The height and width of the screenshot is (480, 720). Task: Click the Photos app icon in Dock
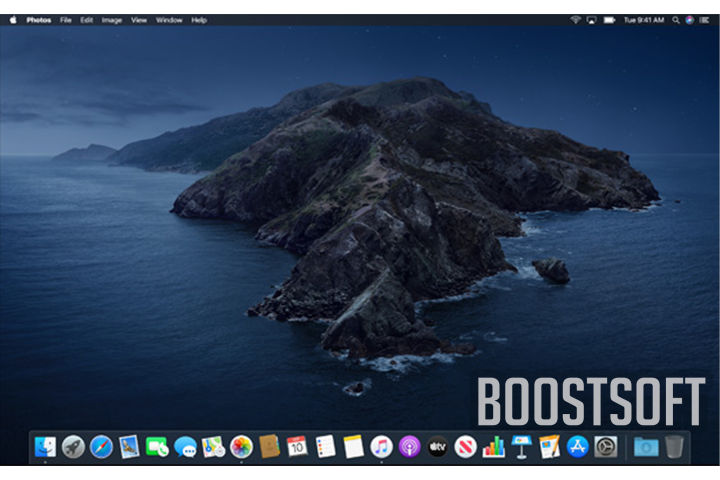click(x=241, y=446)
